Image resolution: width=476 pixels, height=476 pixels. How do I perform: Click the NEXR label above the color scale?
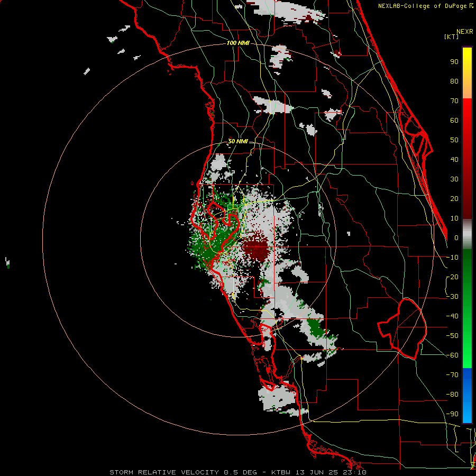(465, 32)
